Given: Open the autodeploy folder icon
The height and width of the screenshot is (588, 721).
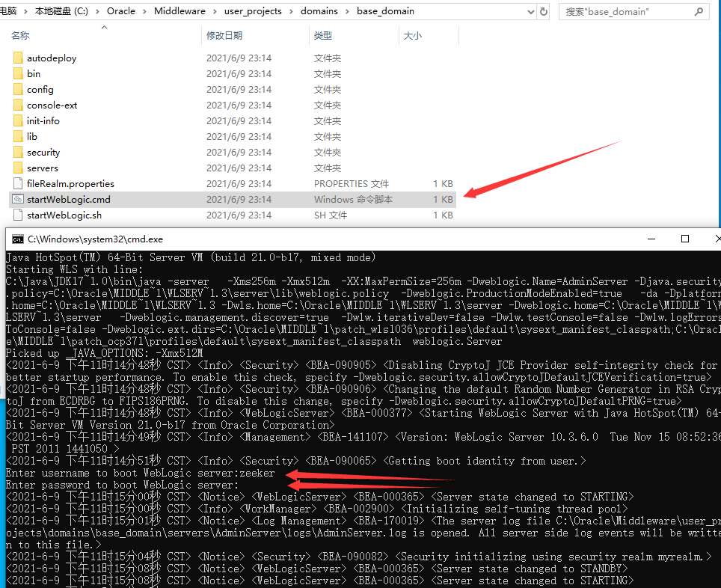Looking at the screenshot, I should pyautogui.click(x=18, y=58).
